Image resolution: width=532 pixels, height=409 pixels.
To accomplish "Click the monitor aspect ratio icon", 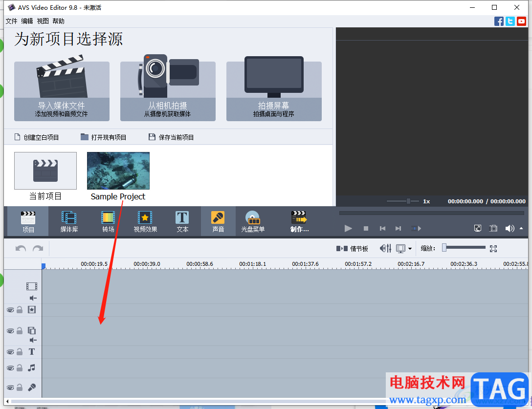I will point(400,249).
